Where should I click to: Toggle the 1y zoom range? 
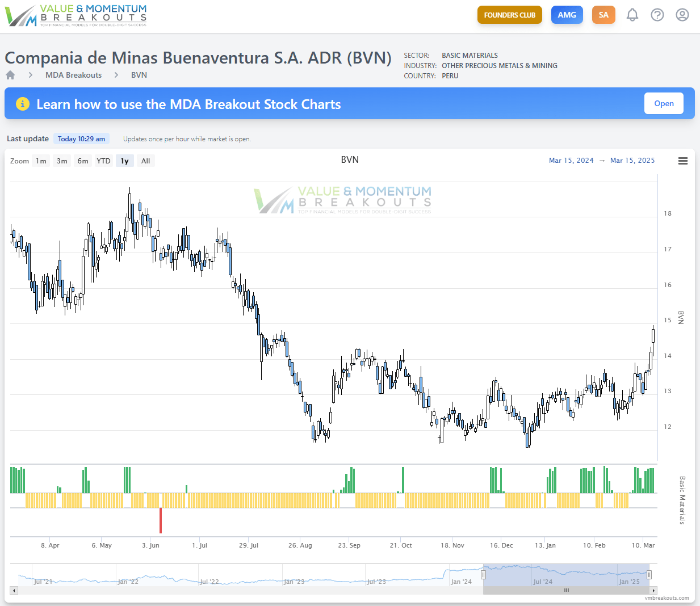coord(124,161)
